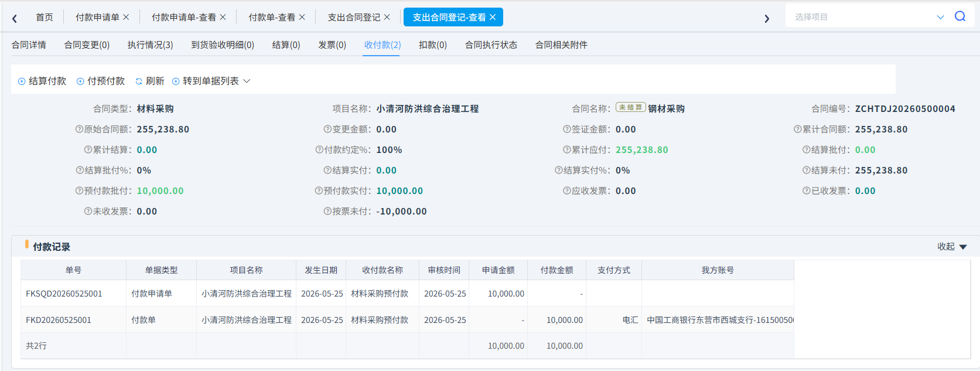Image resolution: width=980 pixels, height=371 pixels.
Task: Click the 未结算 status tag
Action: [x=630, y=107]
